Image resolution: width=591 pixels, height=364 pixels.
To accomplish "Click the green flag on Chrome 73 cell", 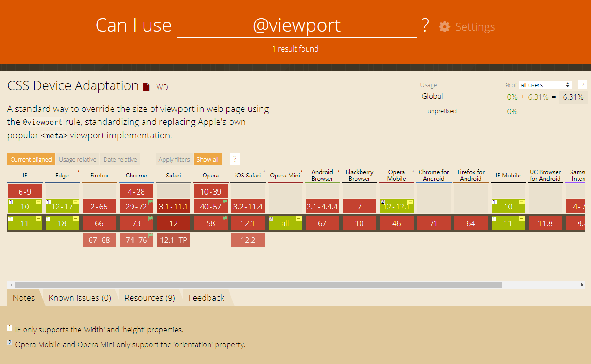I will (151, 218).
